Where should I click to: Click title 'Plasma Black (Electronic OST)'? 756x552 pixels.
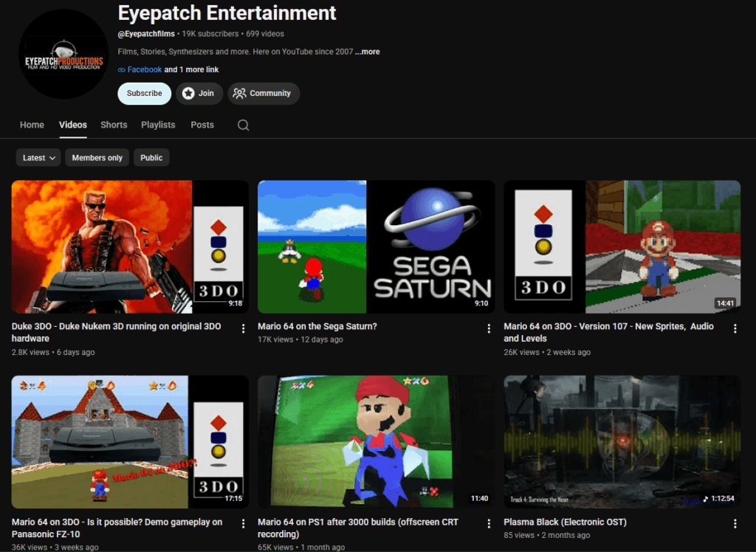click(565, 522)
